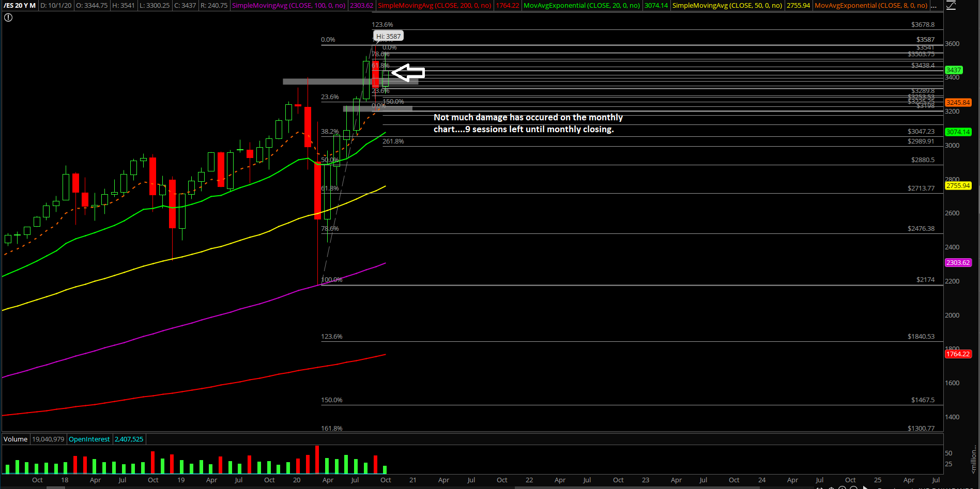Click the price-axis curve icon at top right
This screenshot has height=489, width=980.
pos(951,6)
